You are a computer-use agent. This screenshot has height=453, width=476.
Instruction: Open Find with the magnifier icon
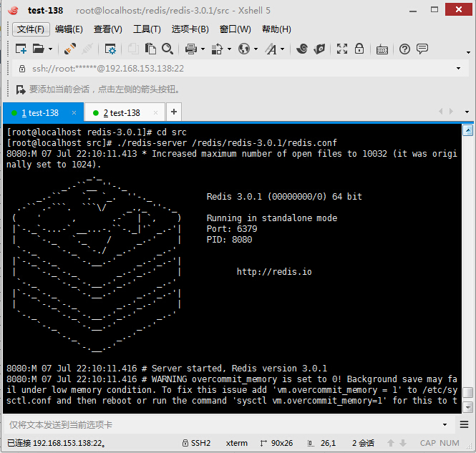click(x=167, y=49)
